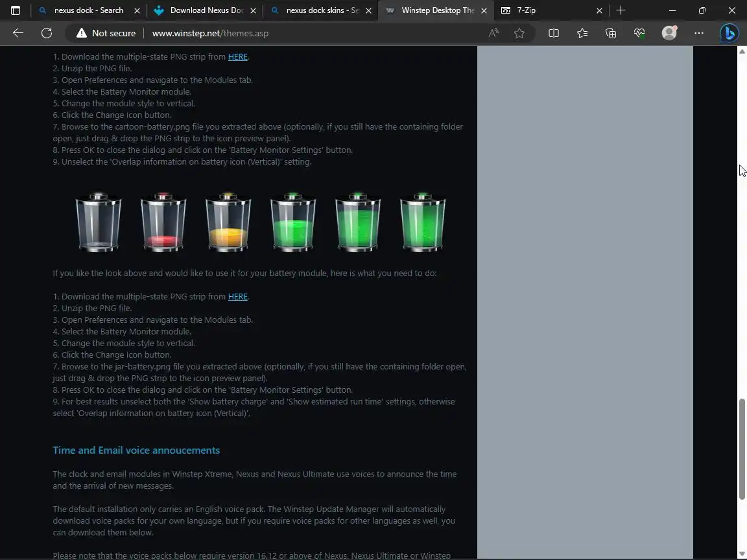Refresh the Winstep themes page
Viewport: 747px width, 560px height.
[x=47, y=33]
